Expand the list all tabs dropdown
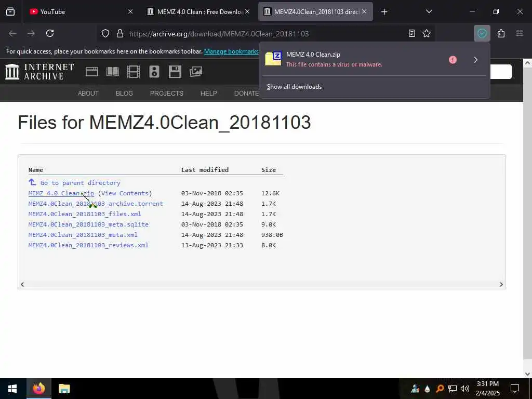This screenshot has height=399, width=532. click(x=429, y=11)
